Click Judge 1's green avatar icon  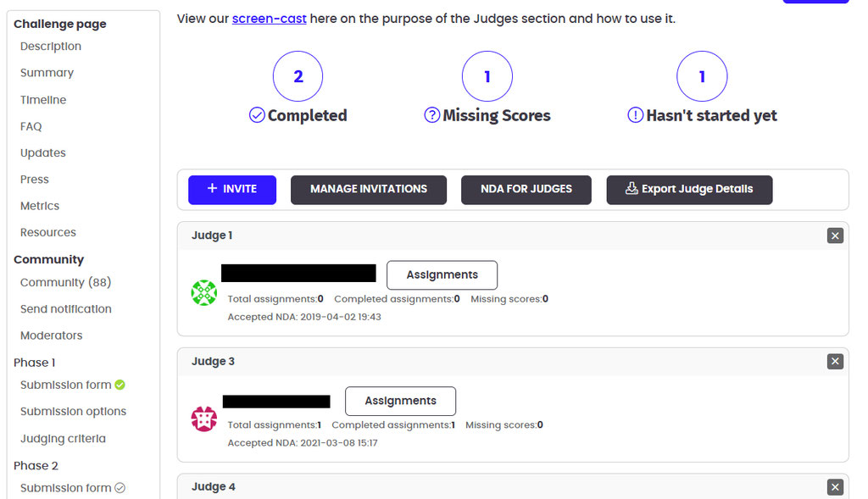[x=204, y=293]
